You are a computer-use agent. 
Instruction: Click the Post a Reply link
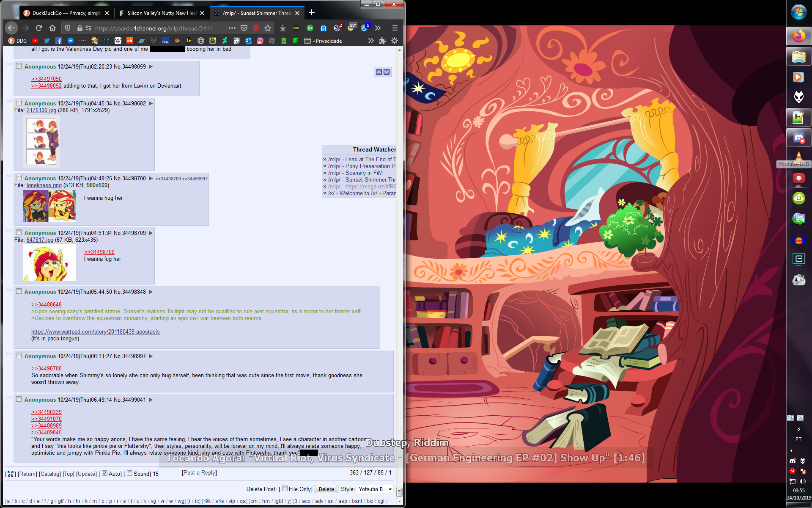pyautogui.click(x=199, y=472)
